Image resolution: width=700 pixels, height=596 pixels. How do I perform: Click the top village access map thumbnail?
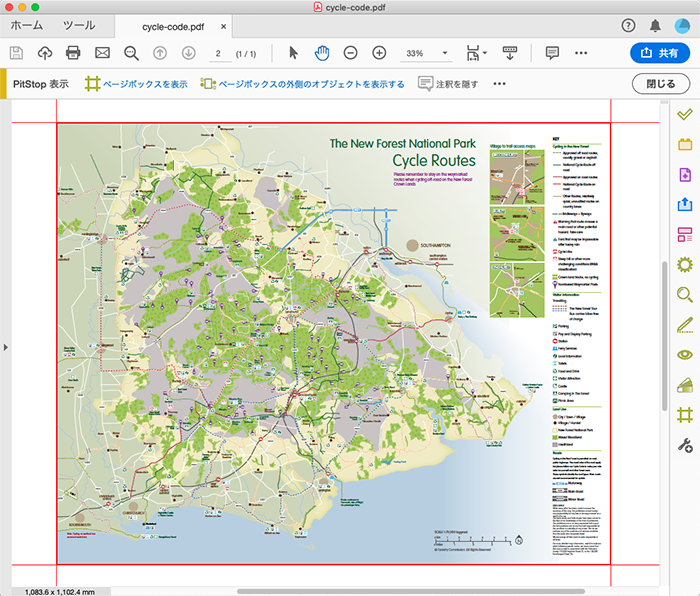coord(517,177)
